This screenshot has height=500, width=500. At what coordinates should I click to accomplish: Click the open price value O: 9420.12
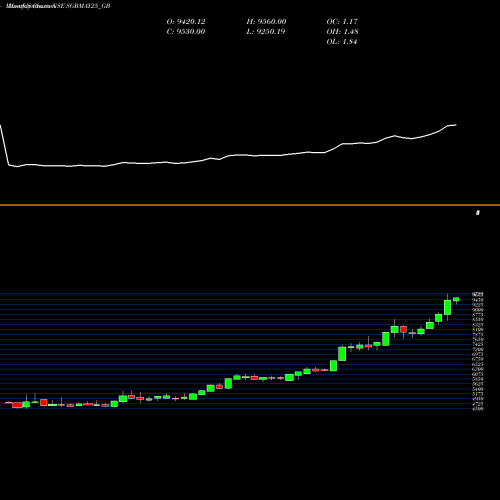(x=186, y=22)
